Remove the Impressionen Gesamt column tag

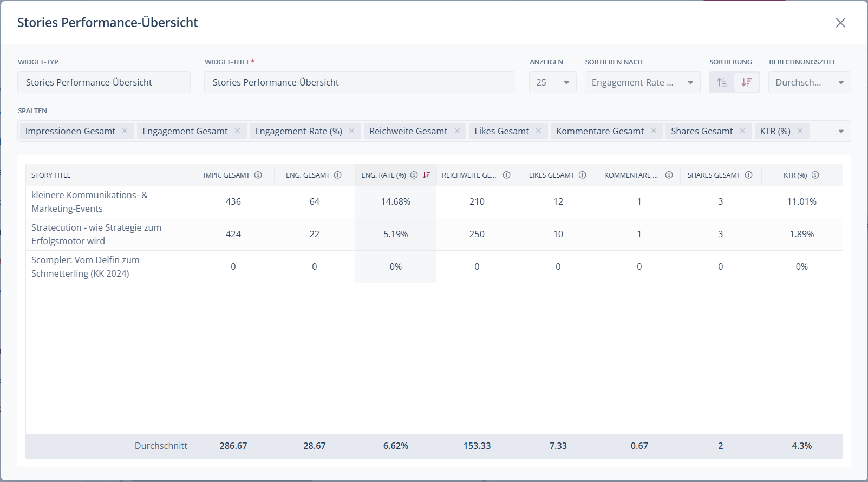pyautogui.click(x=125, y=131)
